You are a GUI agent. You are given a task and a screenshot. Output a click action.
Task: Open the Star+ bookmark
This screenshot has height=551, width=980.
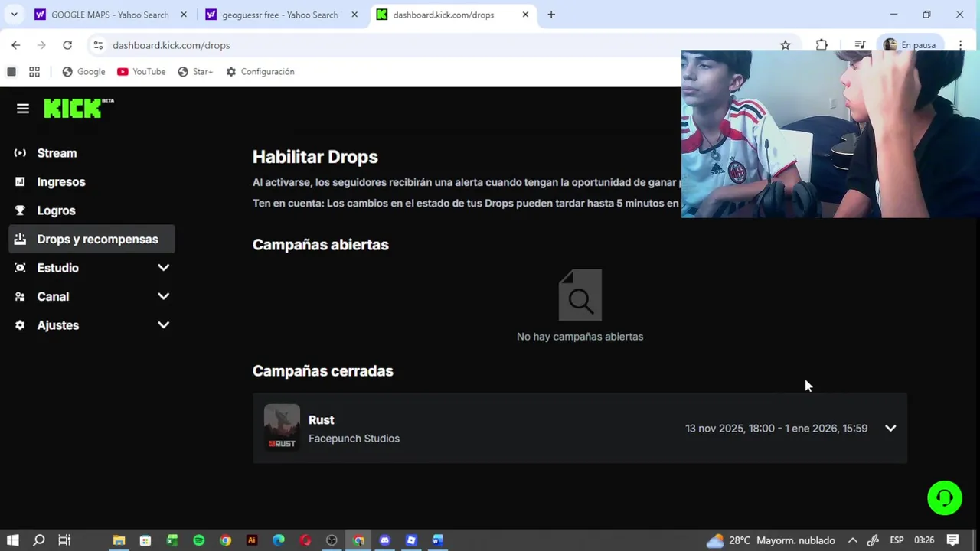(195, 72)
